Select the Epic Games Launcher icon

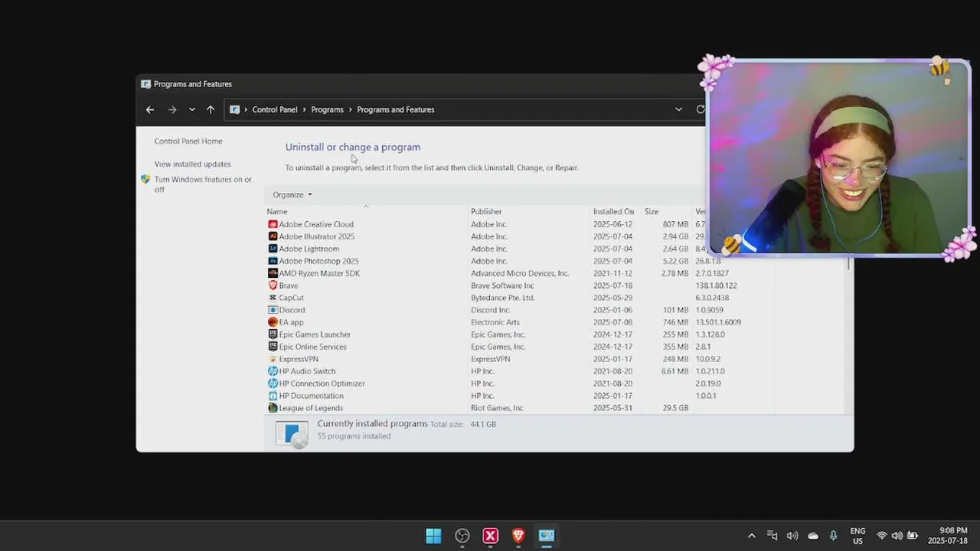point(273,334)
